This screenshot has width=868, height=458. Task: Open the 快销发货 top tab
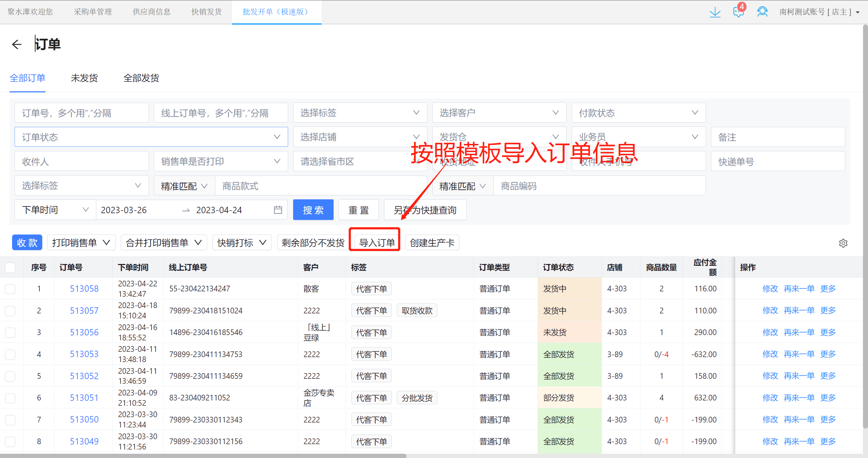tap(206, 12)
